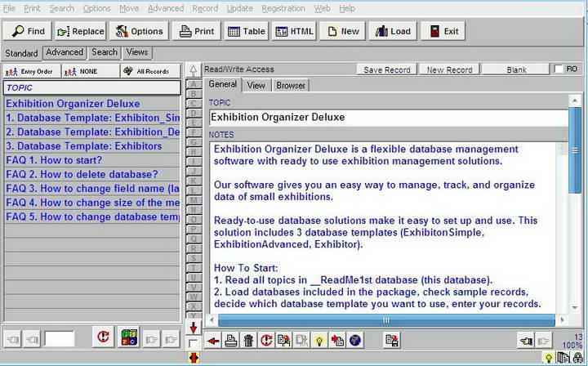Screen dimensions: 588x366
Task: Select record '1. Database Template: Exhibiton_Sin'
Action: [92, 118]
